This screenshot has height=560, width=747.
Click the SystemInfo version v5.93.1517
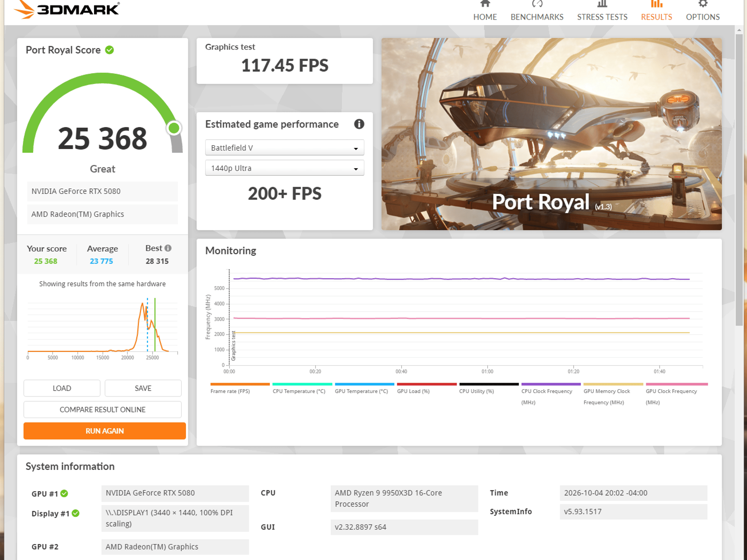point(633,512)
